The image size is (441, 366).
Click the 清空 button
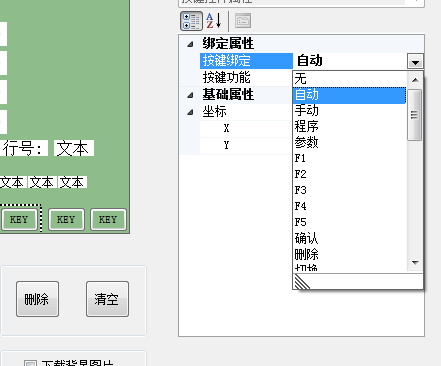click(x=107, y=299)
